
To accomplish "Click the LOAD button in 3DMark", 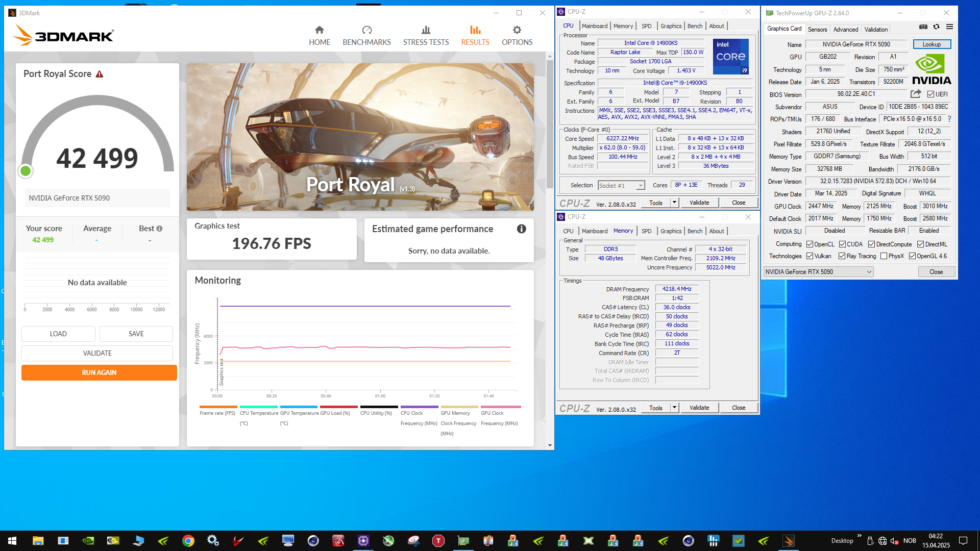I will click(58, 334).
